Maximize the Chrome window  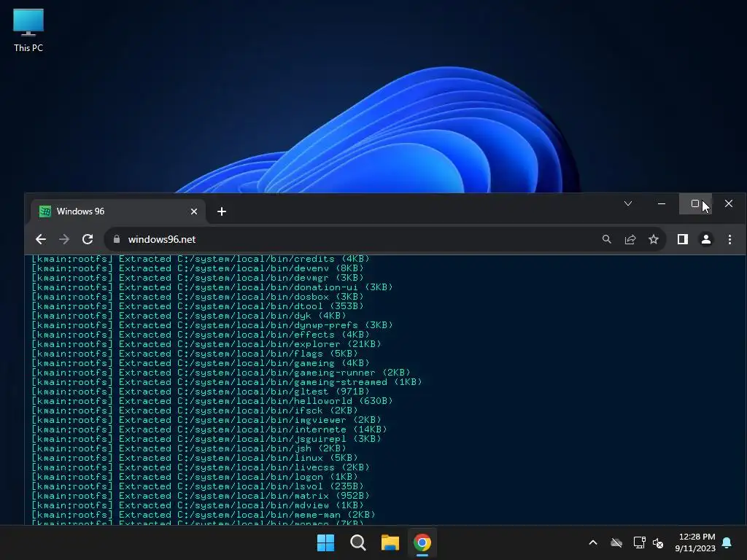[x=695, y=204]
